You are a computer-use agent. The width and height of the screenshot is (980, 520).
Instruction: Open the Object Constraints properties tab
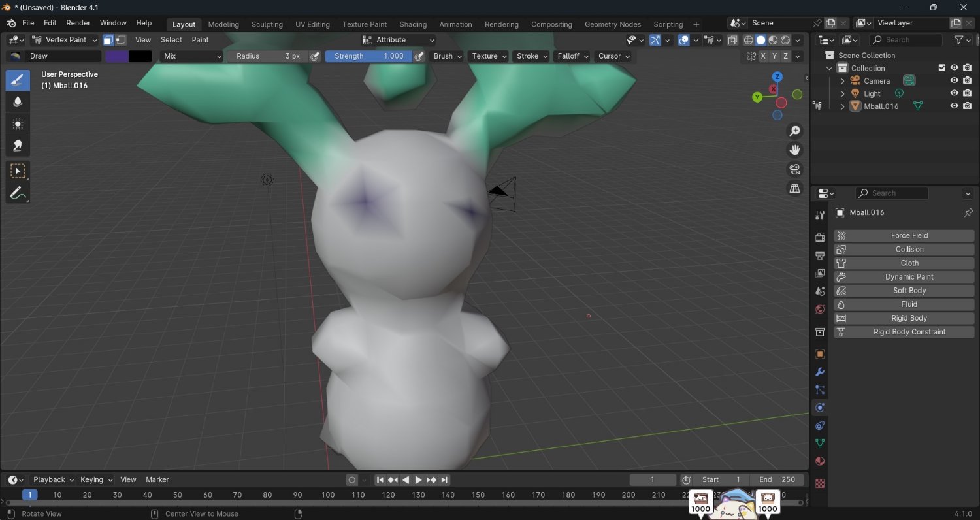(x=820, y=425)
